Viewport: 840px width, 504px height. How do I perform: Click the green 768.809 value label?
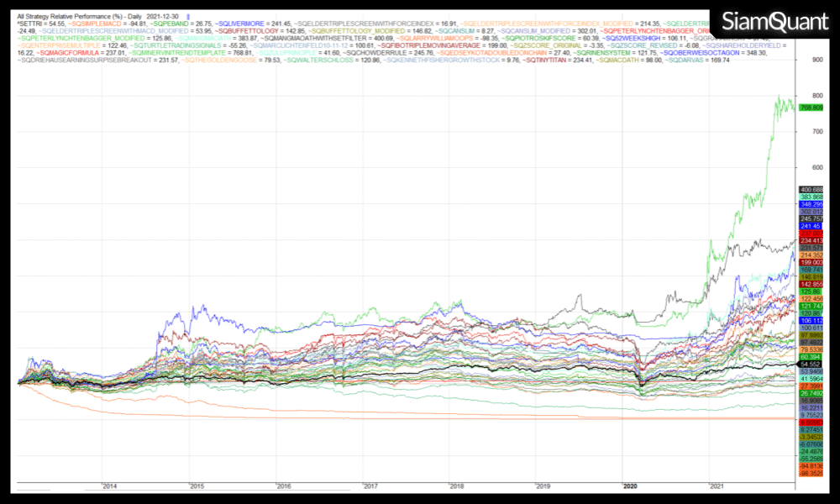pos(811,108)
